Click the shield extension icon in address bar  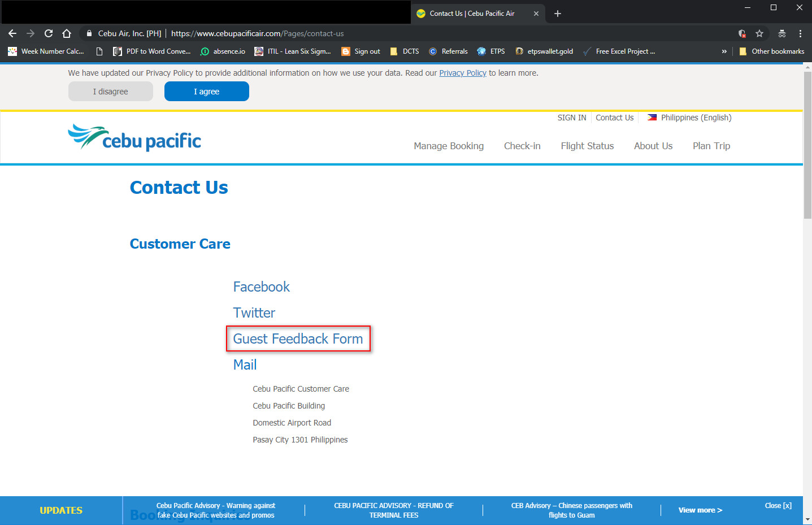742,33
